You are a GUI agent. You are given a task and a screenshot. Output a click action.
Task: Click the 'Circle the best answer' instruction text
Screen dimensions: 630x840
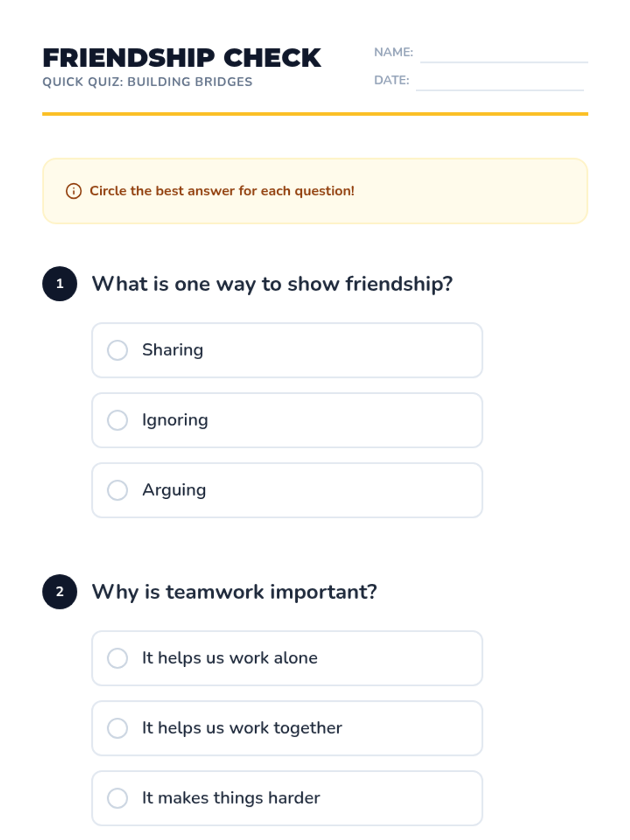pyautogui.click(x=222, y=191)
